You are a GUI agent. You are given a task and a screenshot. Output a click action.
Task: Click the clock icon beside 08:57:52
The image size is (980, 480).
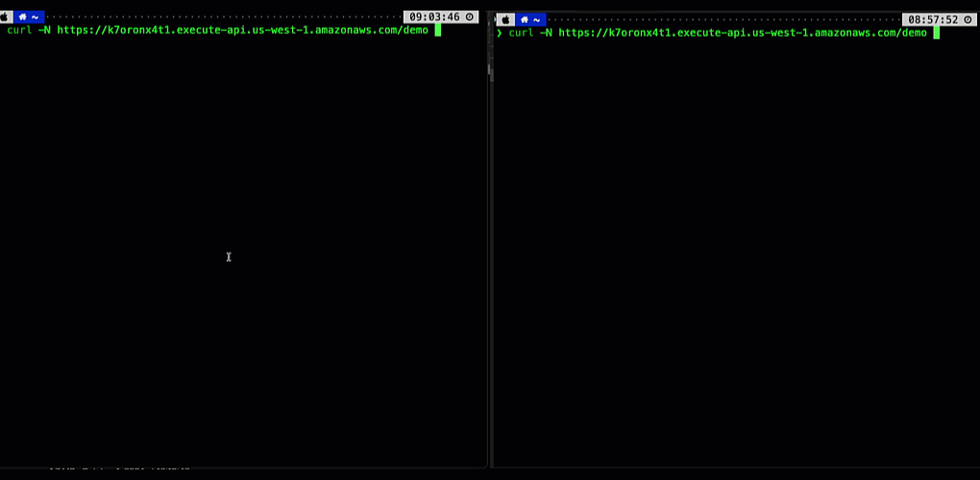pos(968,20)
